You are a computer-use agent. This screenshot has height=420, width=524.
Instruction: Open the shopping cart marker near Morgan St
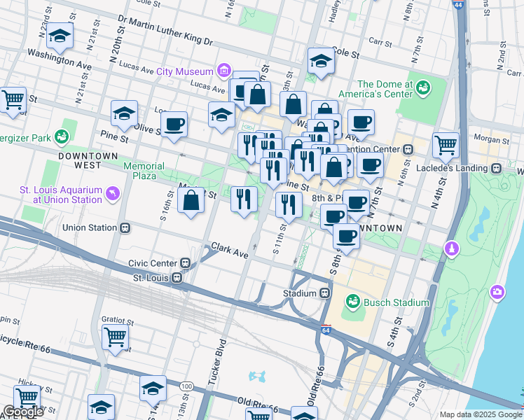tap(446, 146)
